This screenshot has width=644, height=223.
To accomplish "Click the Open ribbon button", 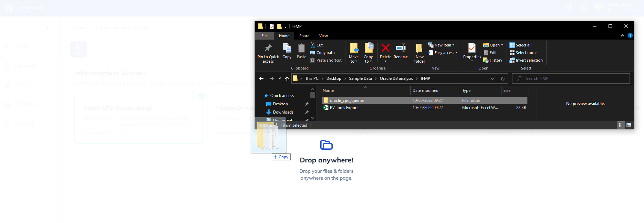I will 491,45.
